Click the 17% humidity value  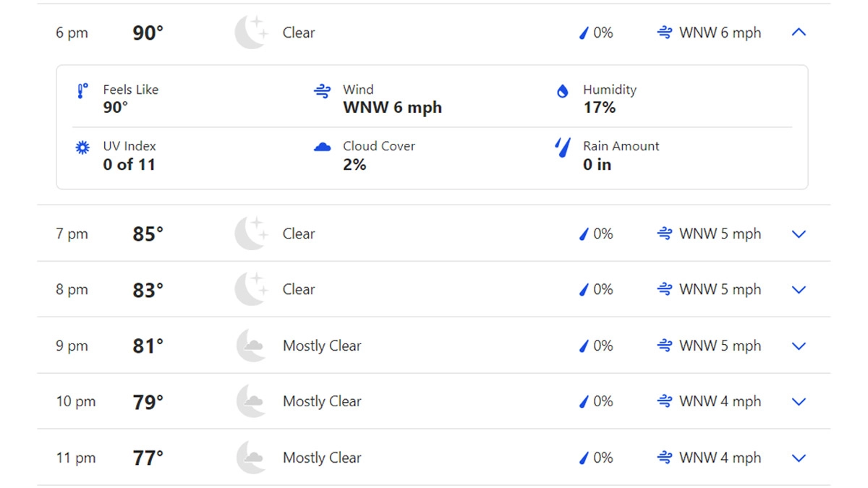tap(599, 108)
